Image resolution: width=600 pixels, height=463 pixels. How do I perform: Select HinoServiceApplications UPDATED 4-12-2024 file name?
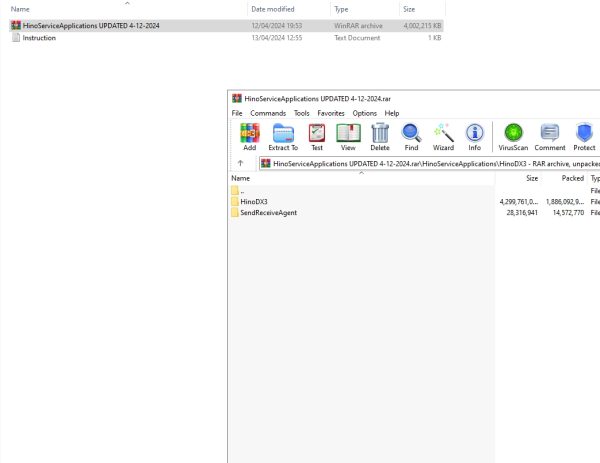(91, 26)
